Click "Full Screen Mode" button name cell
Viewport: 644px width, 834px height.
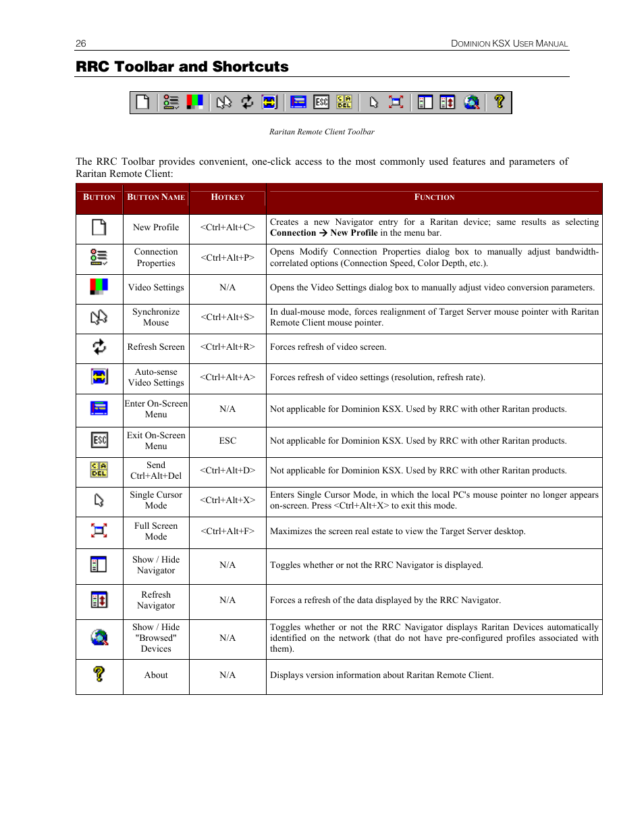[156, 531]
